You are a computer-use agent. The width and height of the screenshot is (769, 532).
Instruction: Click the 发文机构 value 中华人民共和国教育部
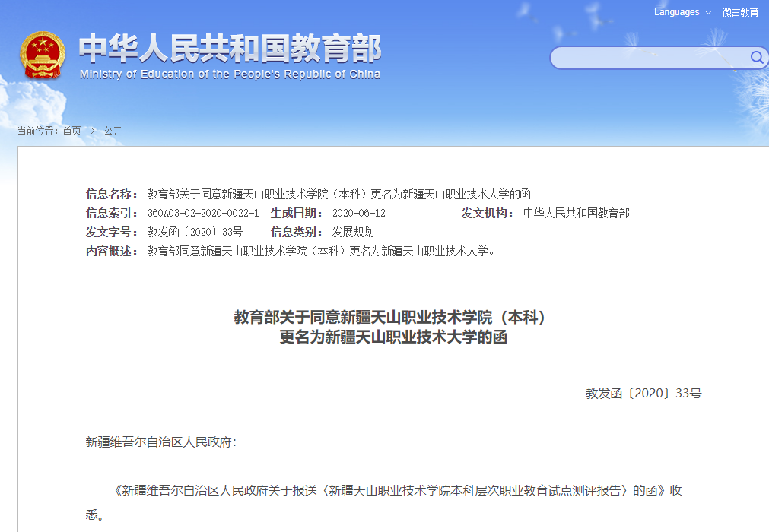[576, 213]
